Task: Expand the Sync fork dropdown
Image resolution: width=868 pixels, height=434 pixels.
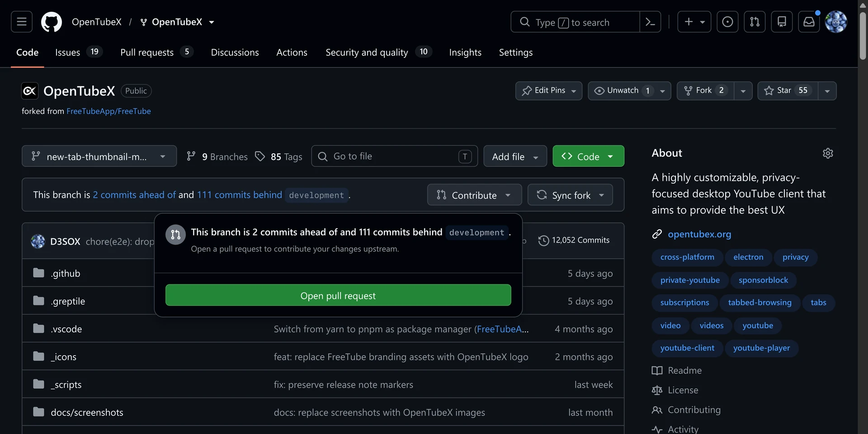Action: tap(570, 195)
